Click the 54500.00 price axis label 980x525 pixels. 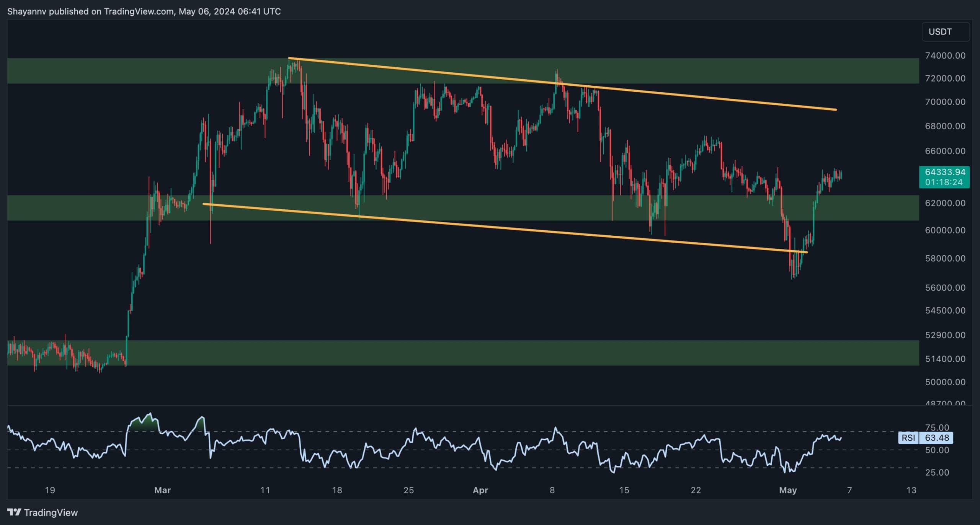pos(945,310)
